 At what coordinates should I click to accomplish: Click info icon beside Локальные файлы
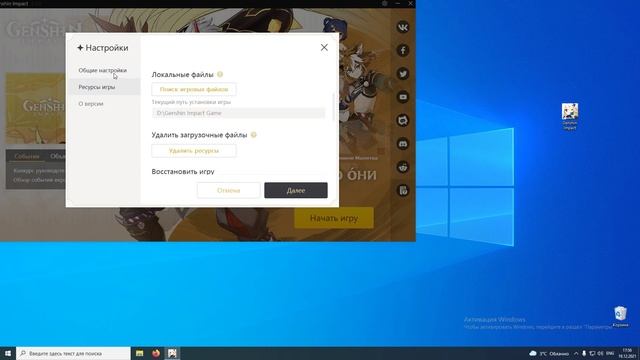pyautogui.click(x=220, y=74)
